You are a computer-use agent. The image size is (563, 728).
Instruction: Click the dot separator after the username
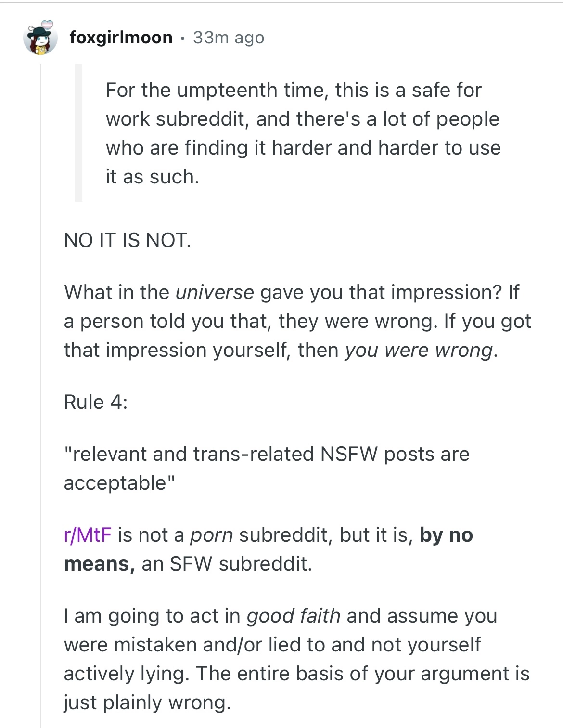click(183, 38)
